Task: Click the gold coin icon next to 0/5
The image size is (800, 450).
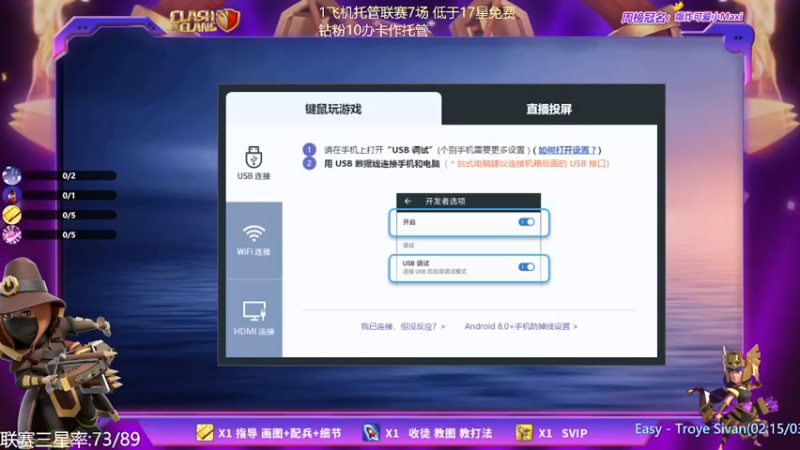Action: pos(12,215)
